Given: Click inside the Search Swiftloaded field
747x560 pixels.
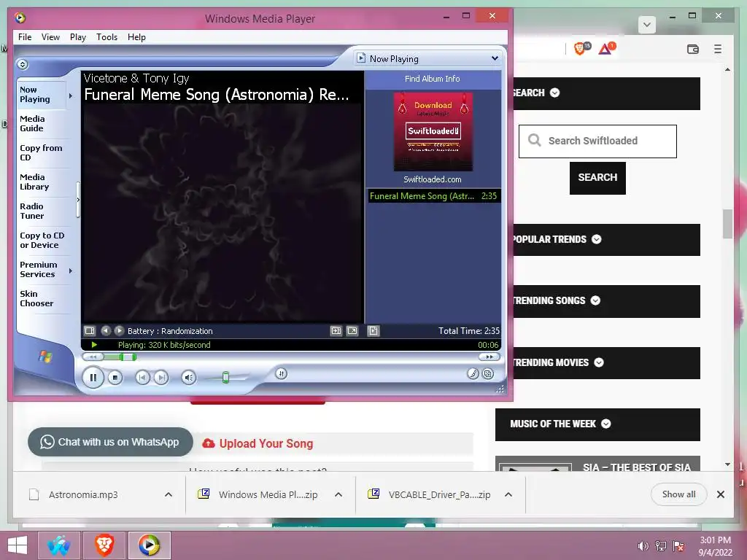Looking at the screenshot, I should pos(597,141).
